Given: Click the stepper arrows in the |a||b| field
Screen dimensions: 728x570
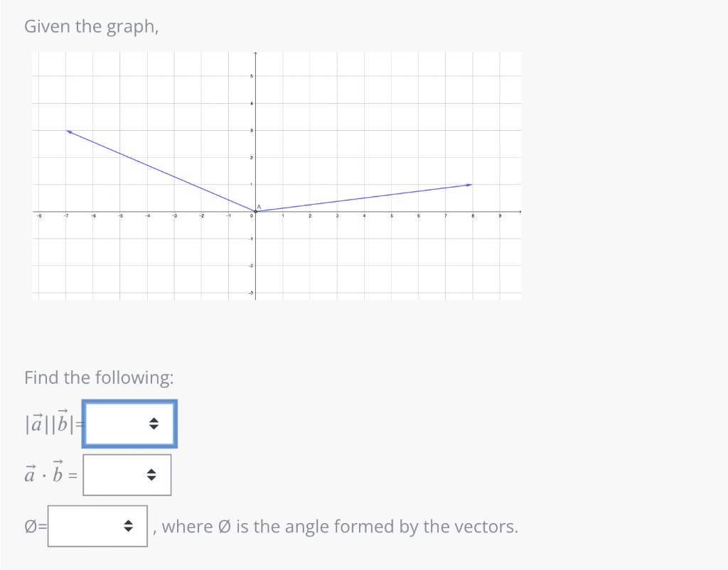Looking at the screenshot, I should tap(154, 424).
